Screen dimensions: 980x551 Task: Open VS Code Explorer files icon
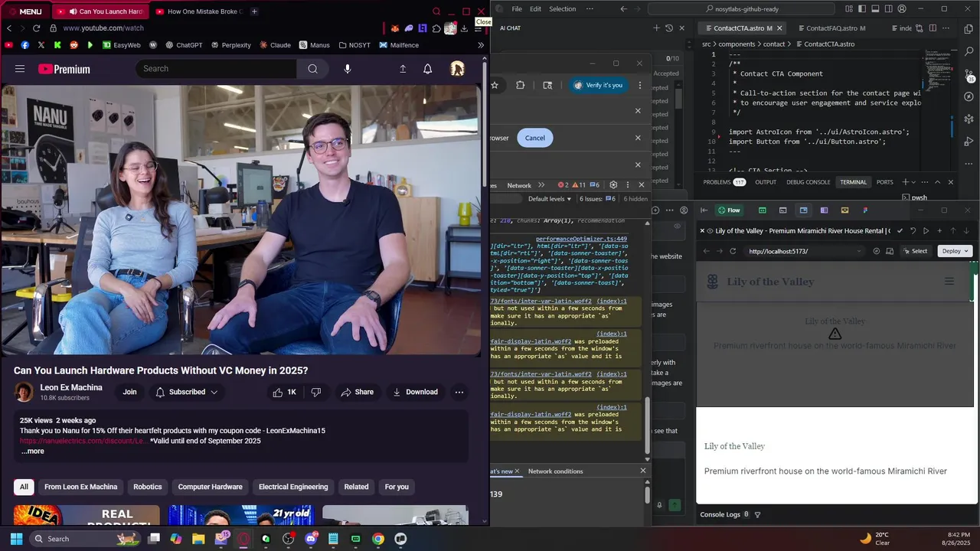(969, 28)
